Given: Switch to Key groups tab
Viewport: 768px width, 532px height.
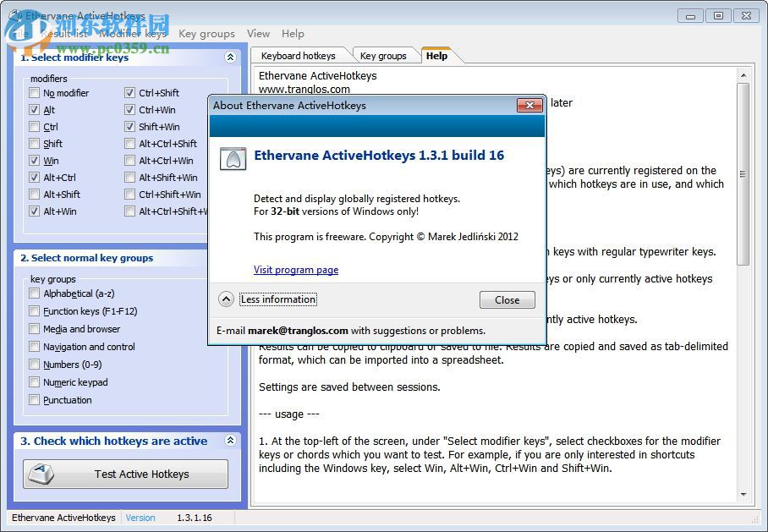Looking at the screenshot, I should (383, 56).
